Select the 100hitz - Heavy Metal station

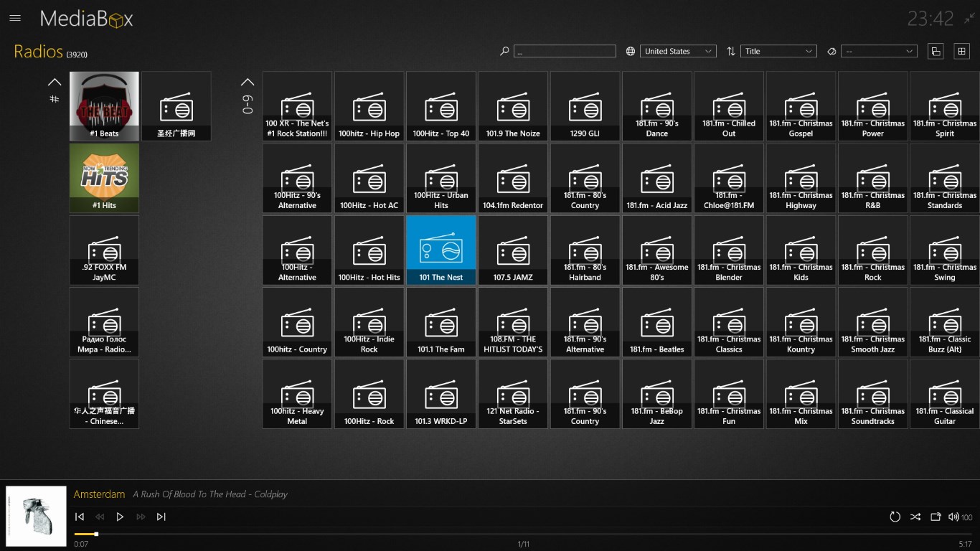297,394
